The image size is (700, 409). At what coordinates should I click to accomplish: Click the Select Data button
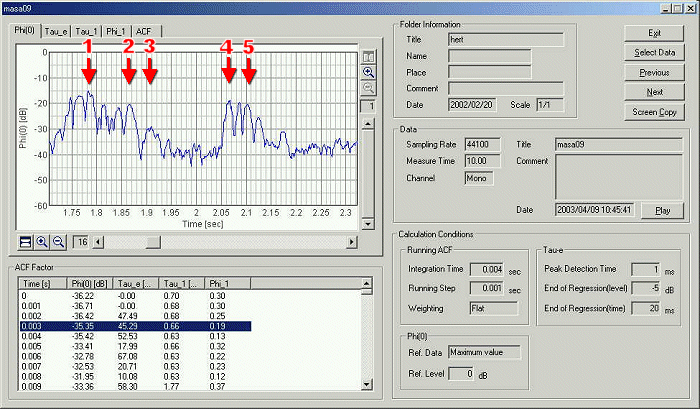click(654, 53)
